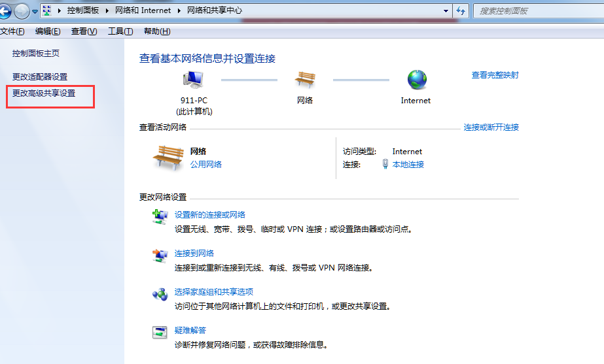Click the bench network icon in the map

pos(305,80)
